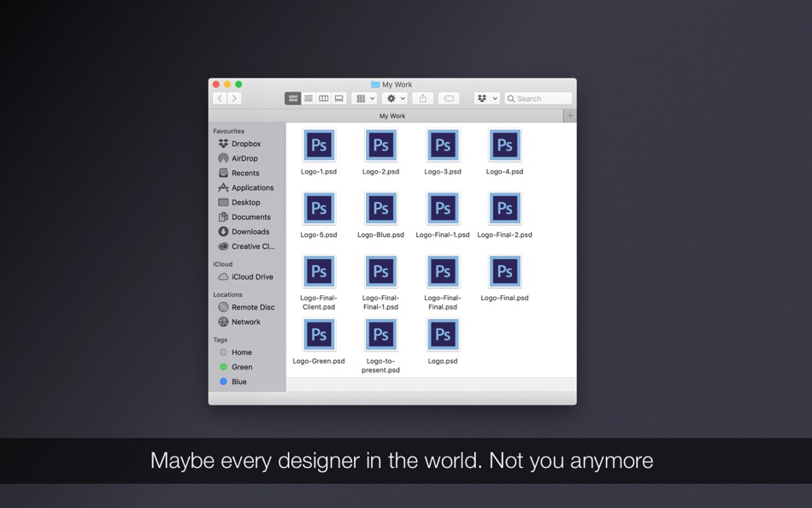Click the Search field

[538, 98]
